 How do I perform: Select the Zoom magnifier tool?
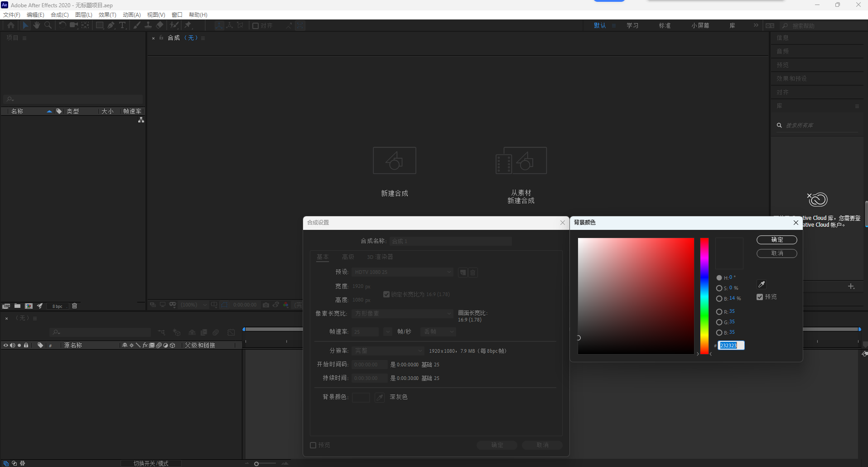[x=48, y=25]
